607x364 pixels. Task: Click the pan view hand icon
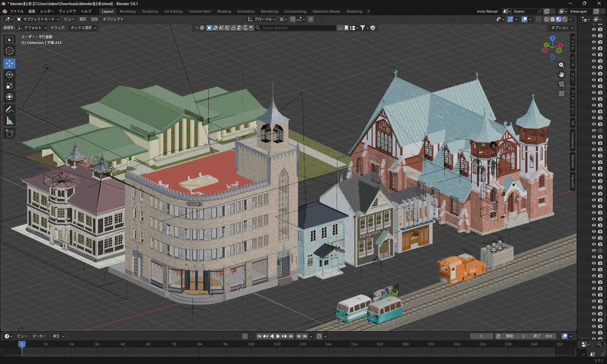[561, 75]
